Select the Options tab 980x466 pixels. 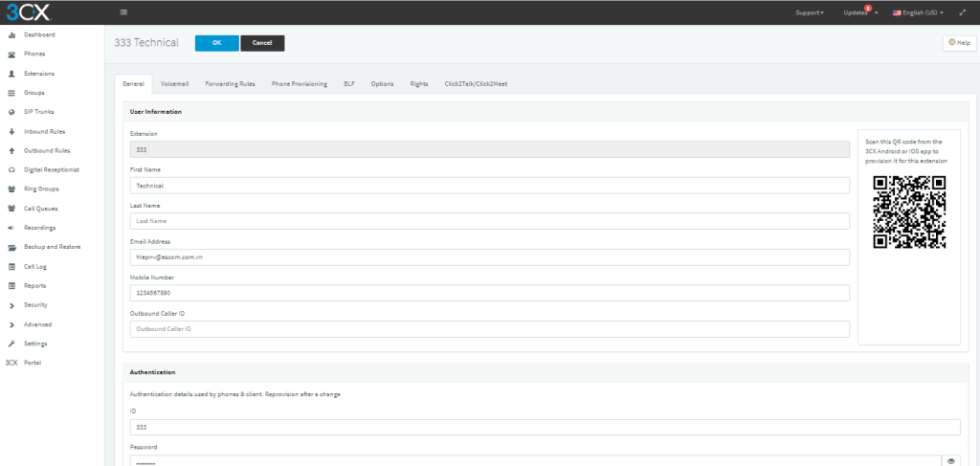tap(382, 83)
